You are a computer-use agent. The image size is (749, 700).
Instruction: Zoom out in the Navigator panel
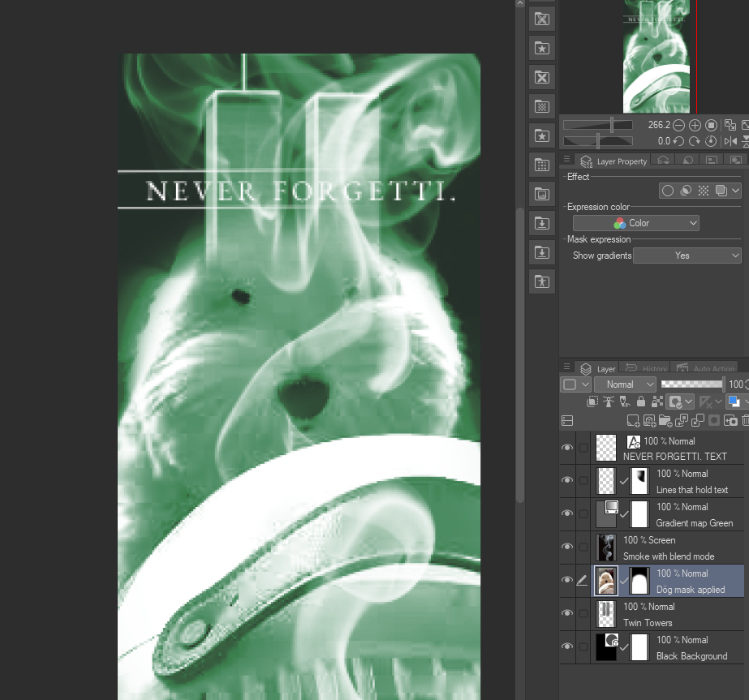click(678, 126)
